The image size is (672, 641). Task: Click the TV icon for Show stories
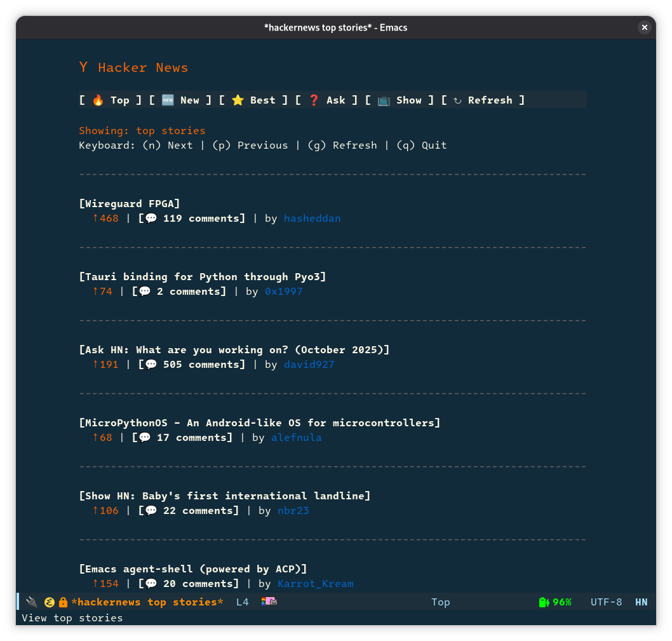tap(384, 100)
